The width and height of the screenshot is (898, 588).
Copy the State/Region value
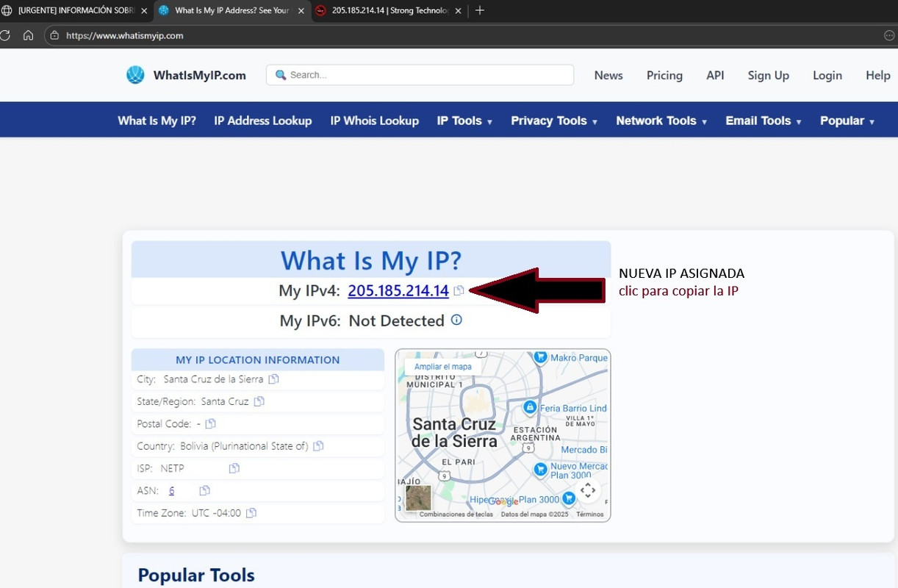259,401
